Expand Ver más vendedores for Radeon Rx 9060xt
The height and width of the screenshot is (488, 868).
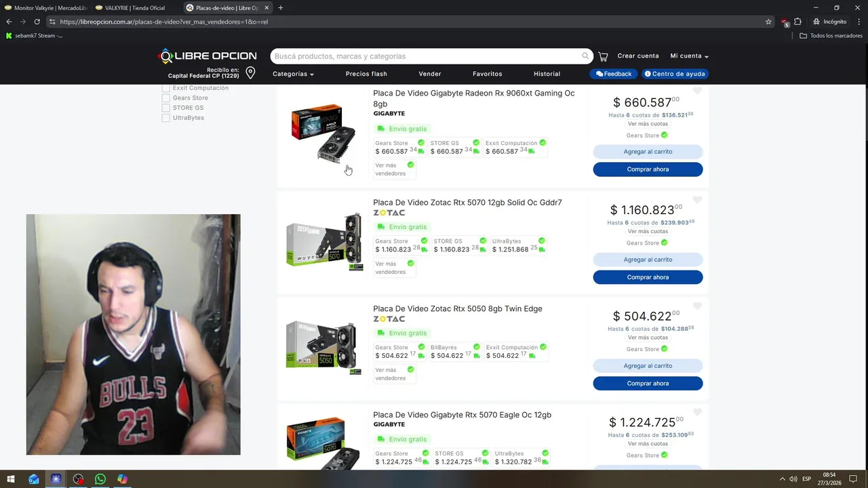(394, 169)
